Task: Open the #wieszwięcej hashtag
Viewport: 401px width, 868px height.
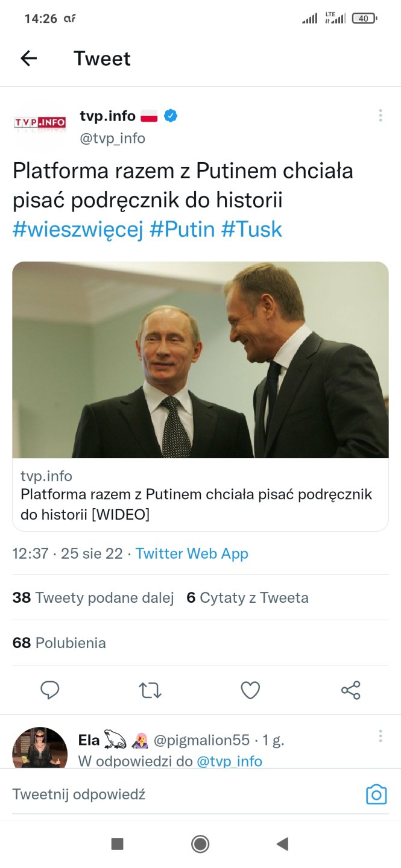Action: 78,230
